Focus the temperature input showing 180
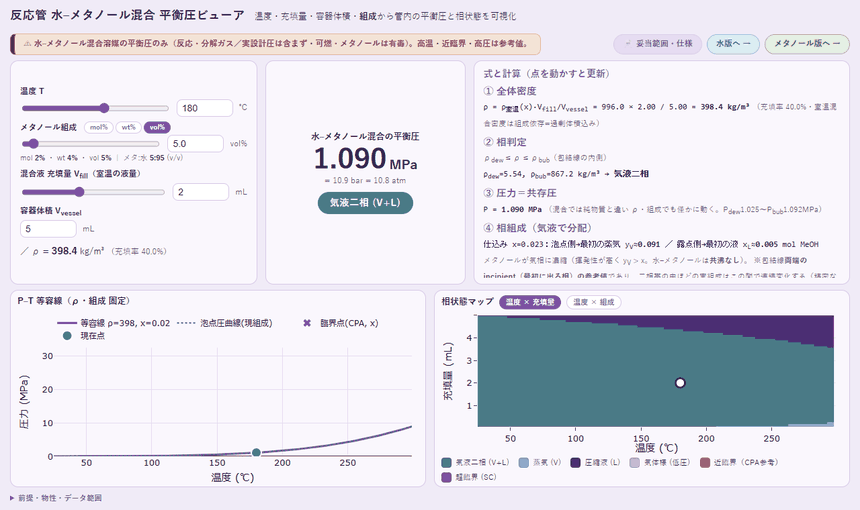The height and width of the screenshot is (510, 860). [x=205, y=108]
